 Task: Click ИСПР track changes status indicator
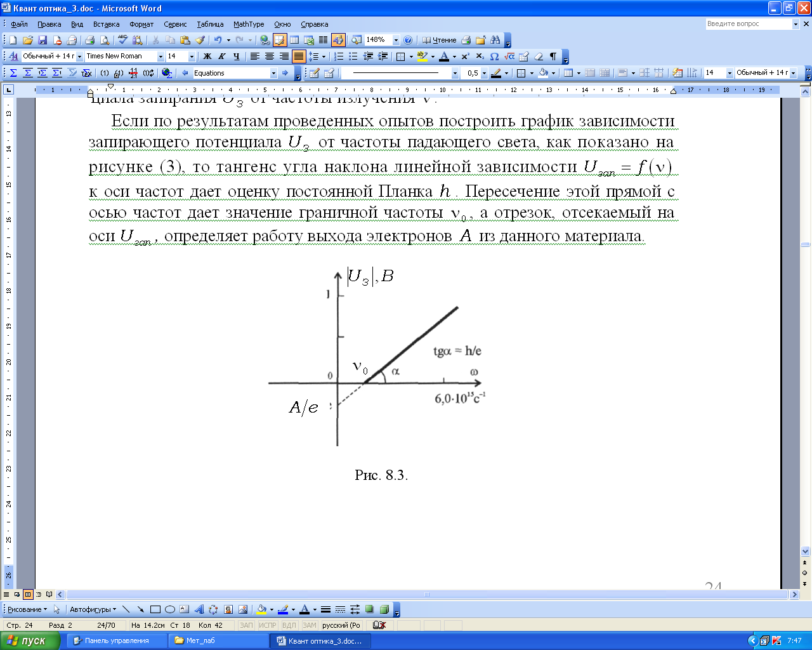(x=268, y=625)
